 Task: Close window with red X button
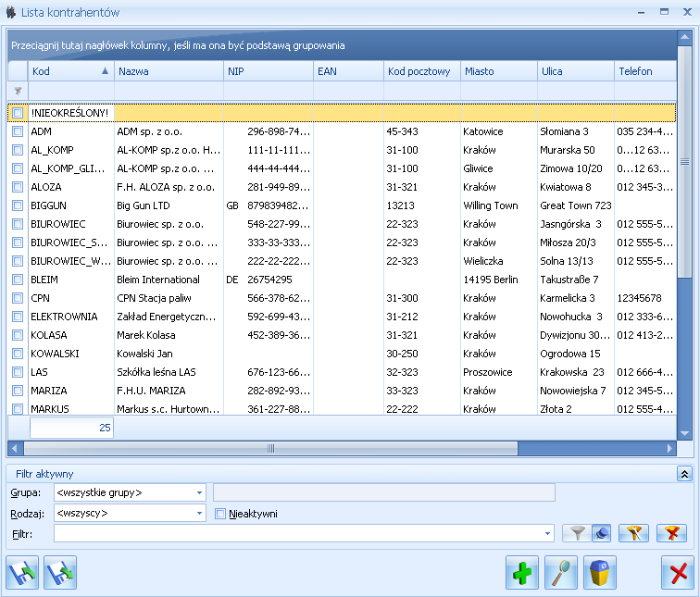pos(678,572)
